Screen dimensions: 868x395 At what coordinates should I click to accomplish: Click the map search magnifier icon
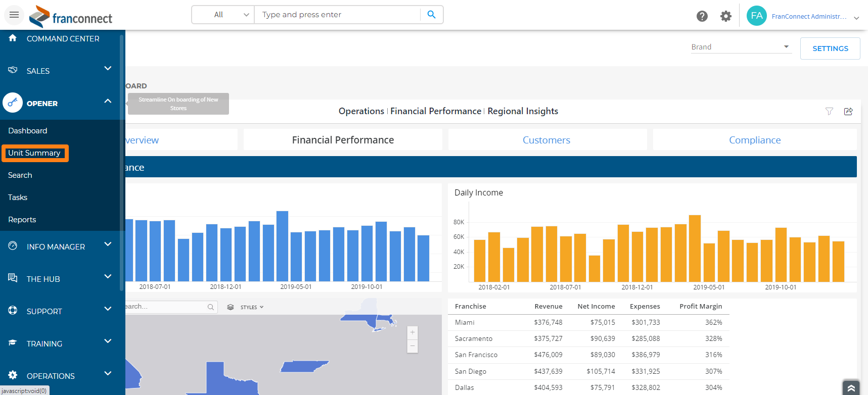[211, 307]
